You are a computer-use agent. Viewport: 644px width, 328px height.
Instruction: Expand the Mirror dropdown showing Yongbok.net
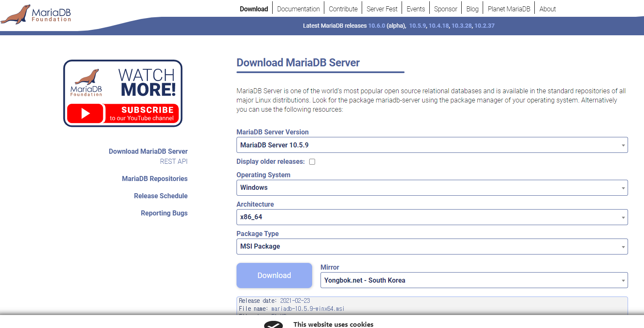(x=474, y=280)
